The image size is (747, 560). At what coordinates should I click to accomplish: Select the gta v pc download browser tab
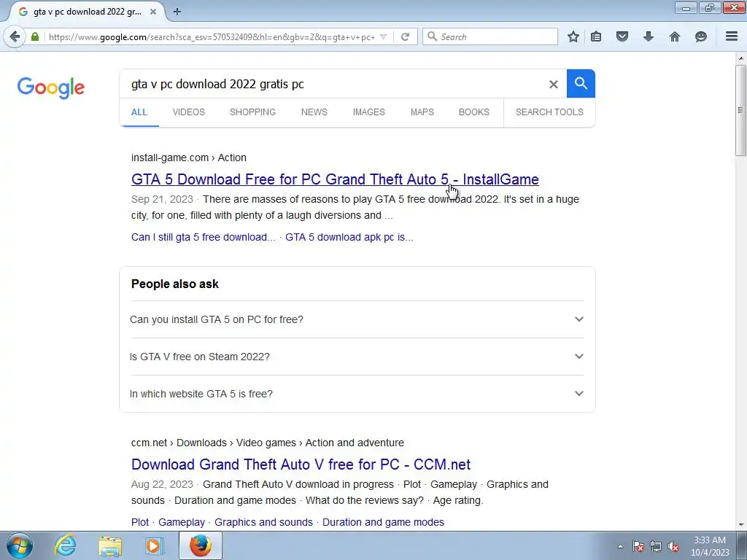(87, 12)
